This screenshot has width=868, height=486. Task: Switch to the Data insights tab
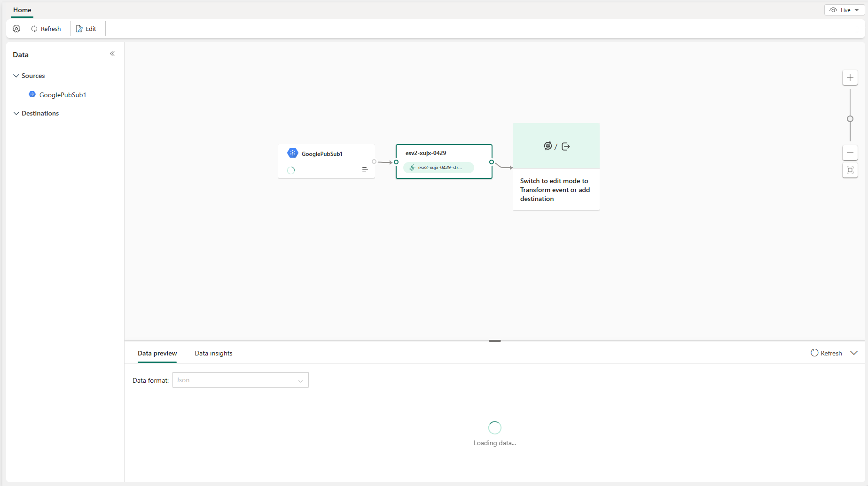tap(213, 353)
